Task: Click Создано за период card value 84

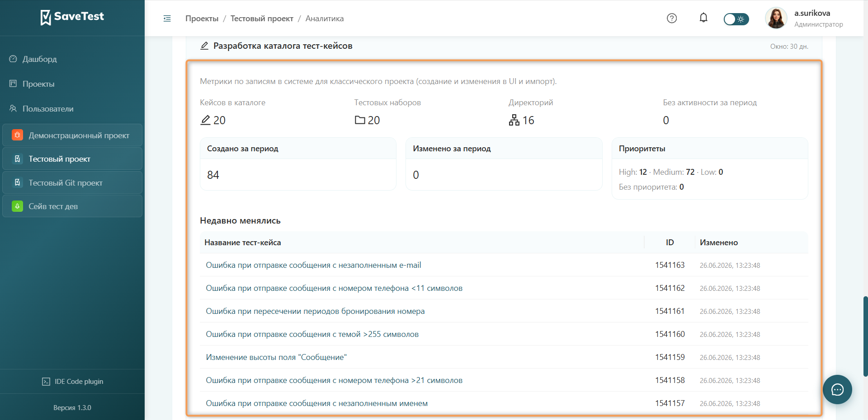Action: click(213, 175)
